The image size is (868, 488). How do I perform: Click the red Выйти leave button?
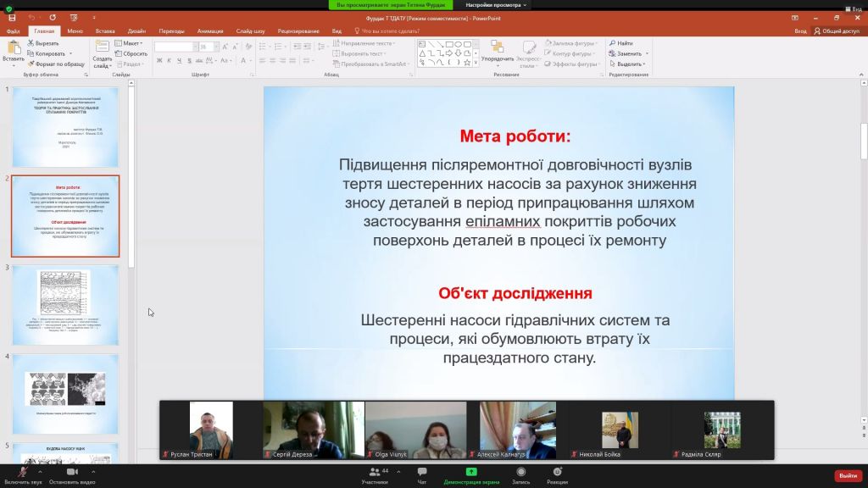[x=848, y=475]
